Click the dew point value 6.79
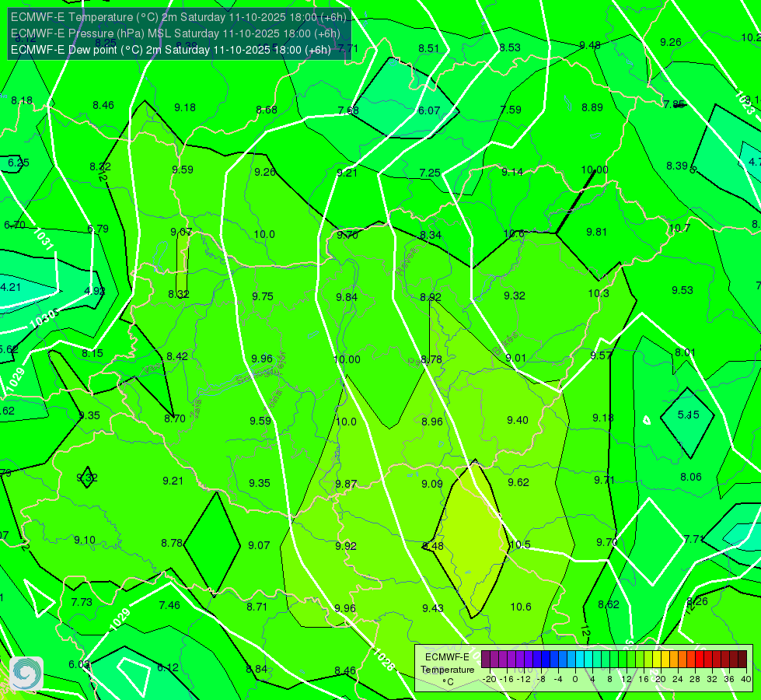Image resolution: width=761 pixels, height=700 pixels. (97, 229)
